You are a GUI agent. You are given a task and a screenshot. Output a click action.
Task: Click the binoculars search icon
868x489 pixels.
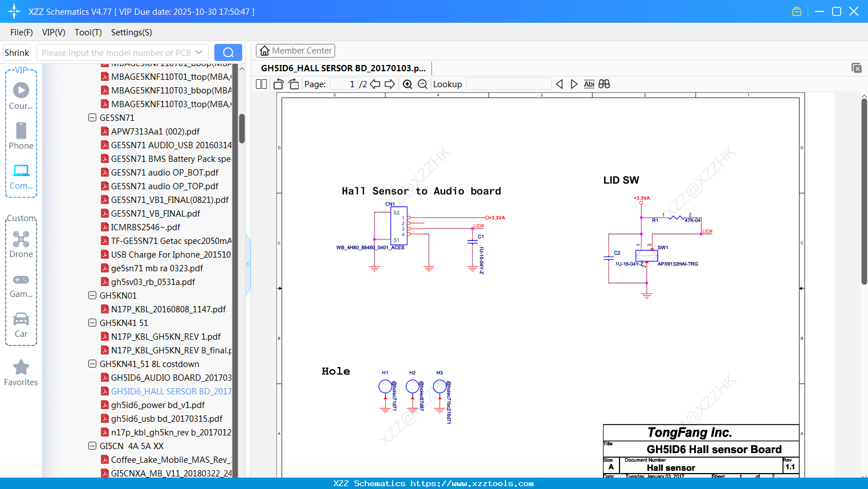pyautogui.click(x=604, y=84)
